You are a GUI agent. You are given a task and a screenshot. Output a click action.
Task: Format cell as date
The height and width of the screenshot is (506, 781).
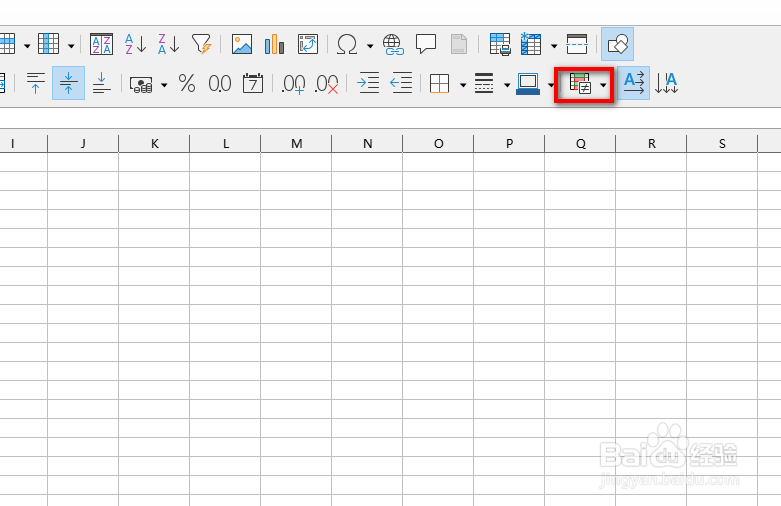(x=253, y=83)
